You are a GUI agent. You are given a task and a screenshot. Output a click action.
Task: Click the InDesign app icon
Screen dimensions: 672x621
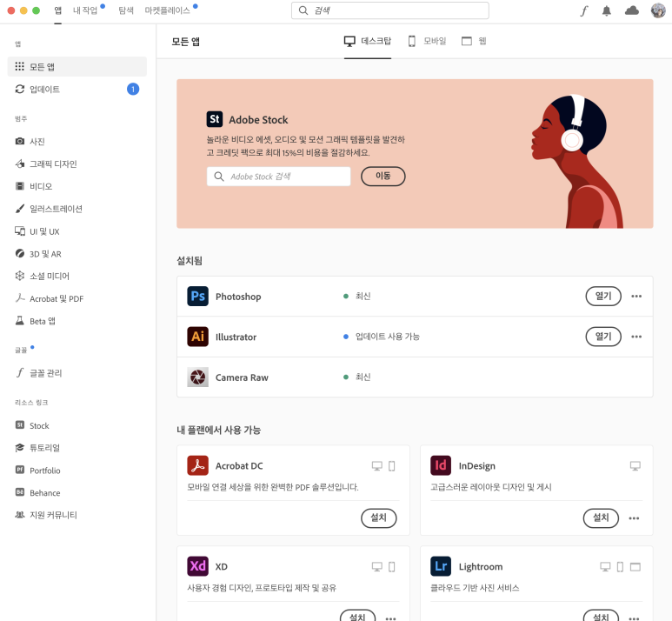pos(441,465)
